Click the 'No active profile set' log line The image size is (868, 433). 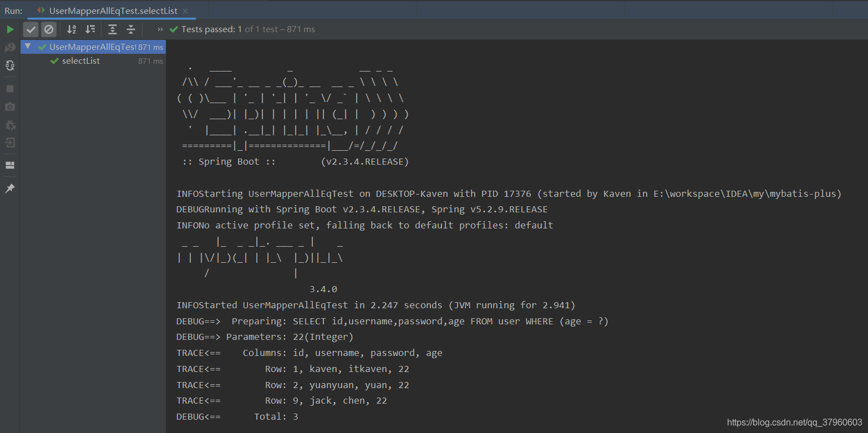[365, 226]
